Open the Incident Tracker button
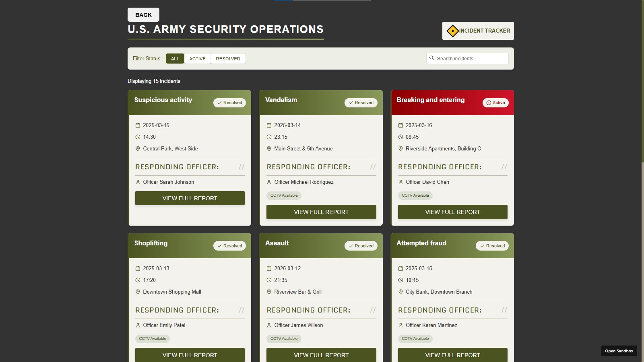Image resolution: width=644 pixels, height=362 pixels. 478,31
